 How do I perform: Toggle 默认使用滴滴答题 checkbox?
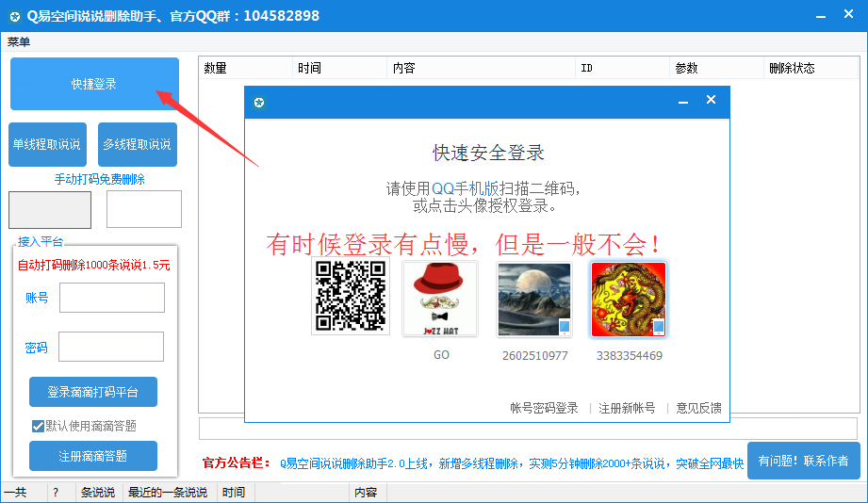click(x=38, y=426)
